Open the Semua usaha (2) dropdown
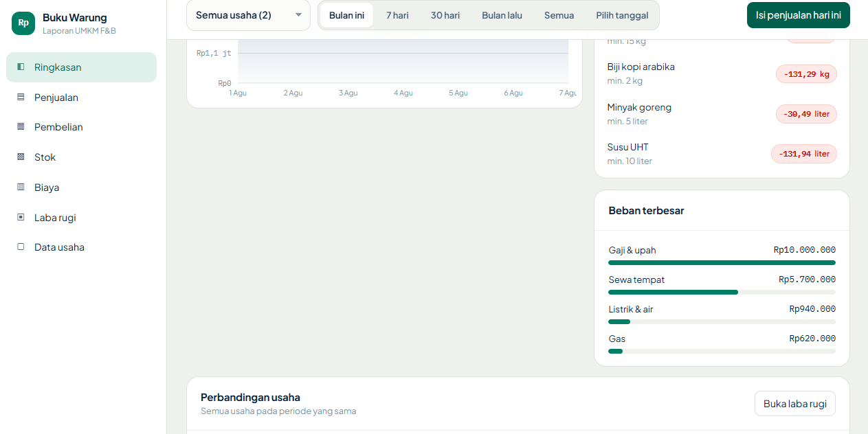 248,15
